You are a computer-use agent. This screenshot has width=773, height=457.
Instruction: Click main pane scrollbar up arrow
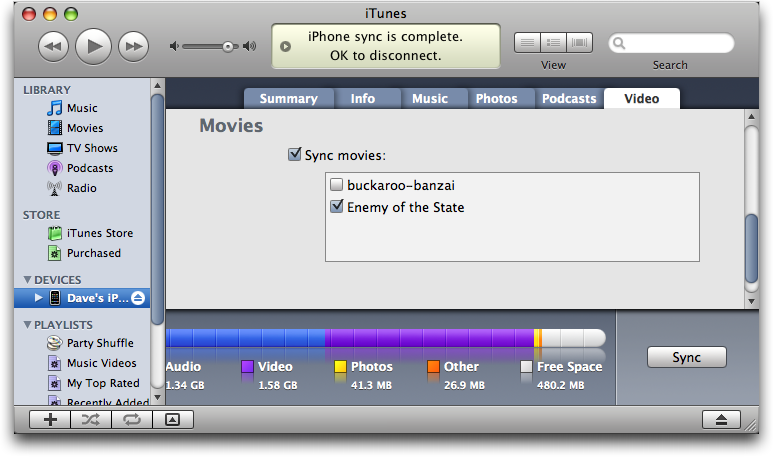point(751,117)
